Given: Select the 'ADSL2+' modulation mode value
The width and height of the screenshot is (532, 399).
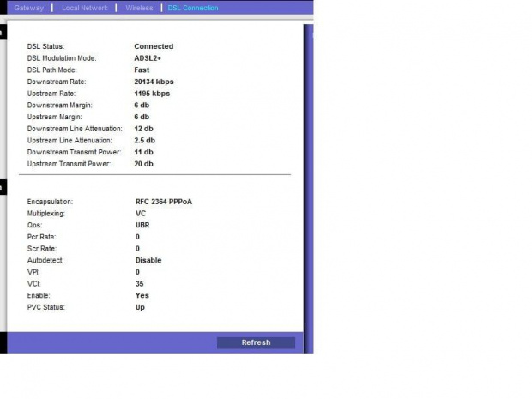Looking at the screenshot, I should click(x=148, y=58).
